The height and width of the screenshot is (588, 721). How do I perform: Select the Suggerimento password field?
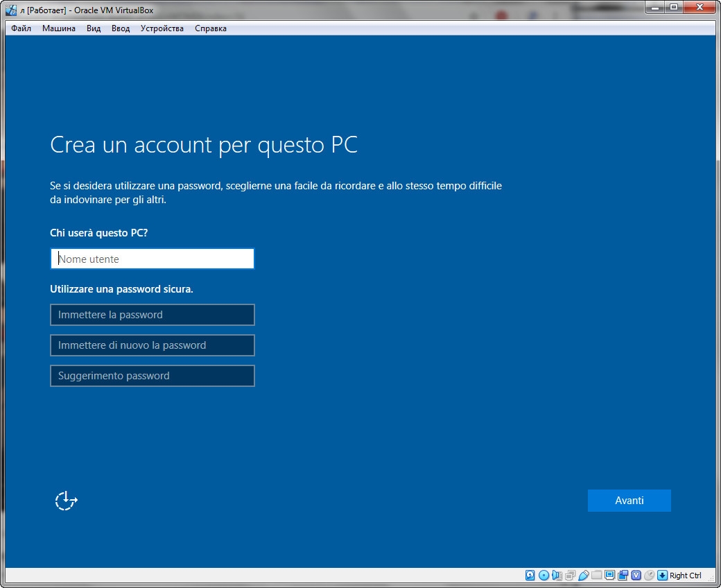(153, 376)
